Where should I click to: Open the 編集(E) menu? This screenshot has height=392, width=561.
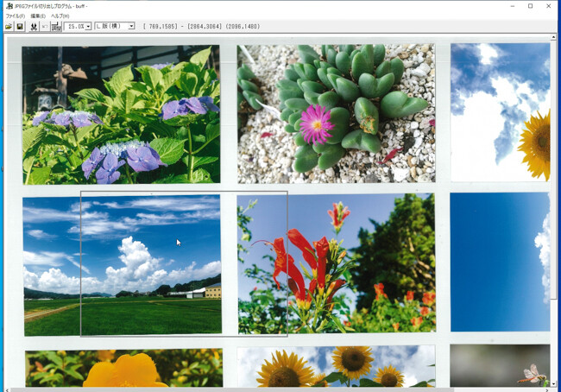click(38, 16)
